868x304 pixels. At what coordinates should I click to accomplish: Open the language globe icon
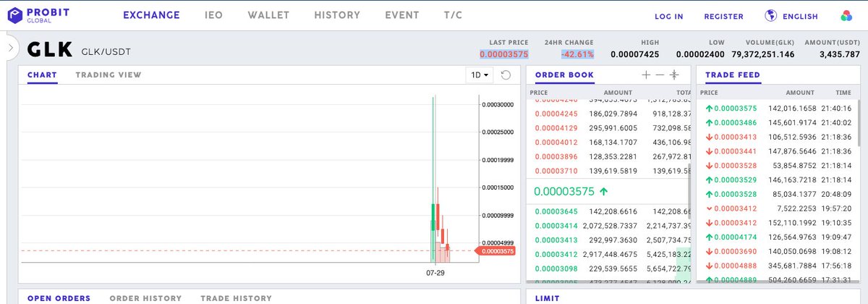pos(770,16)
